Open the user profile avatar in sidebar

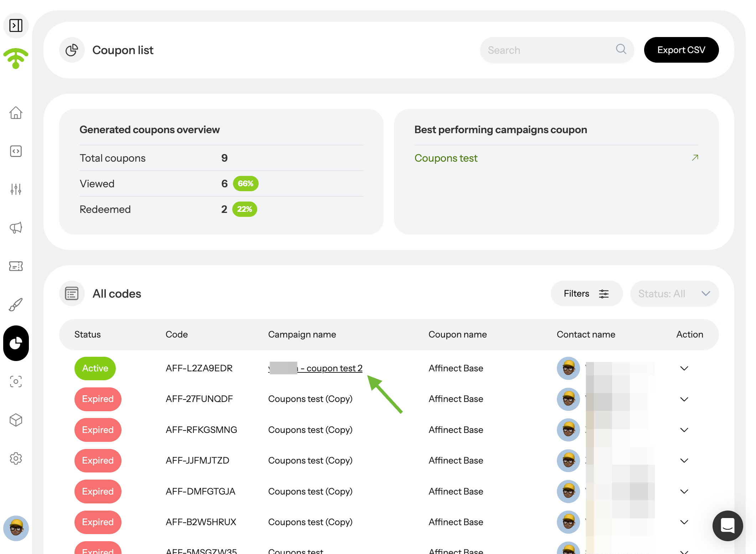pyautogui.click(x=16, y=528)
